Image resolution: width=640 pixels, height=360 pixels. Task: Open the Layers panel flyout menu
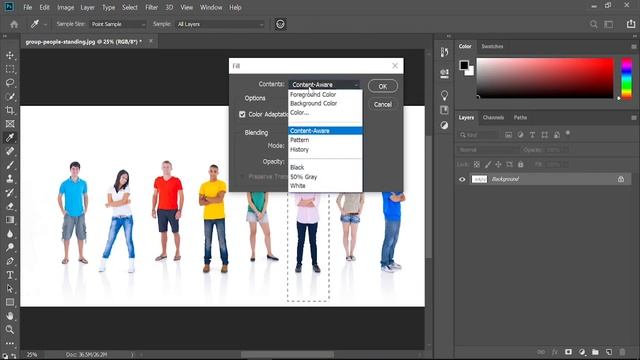pos(633,118)
